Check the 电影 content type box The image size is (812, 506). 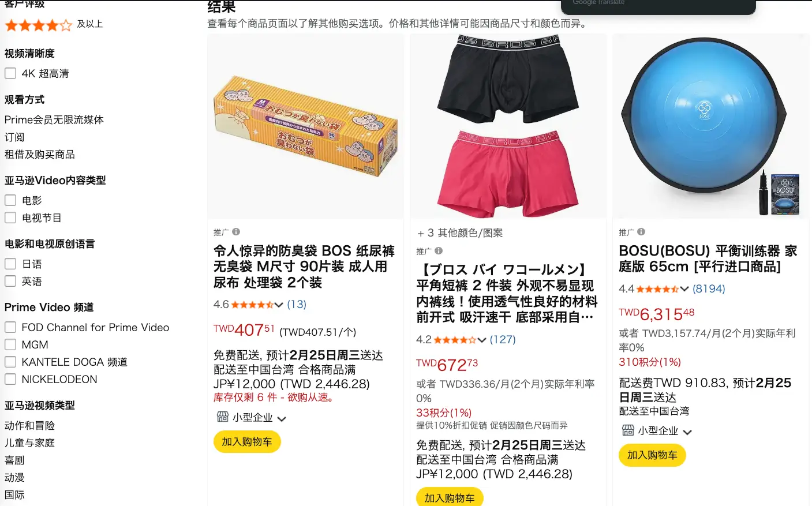coord(10,200)
